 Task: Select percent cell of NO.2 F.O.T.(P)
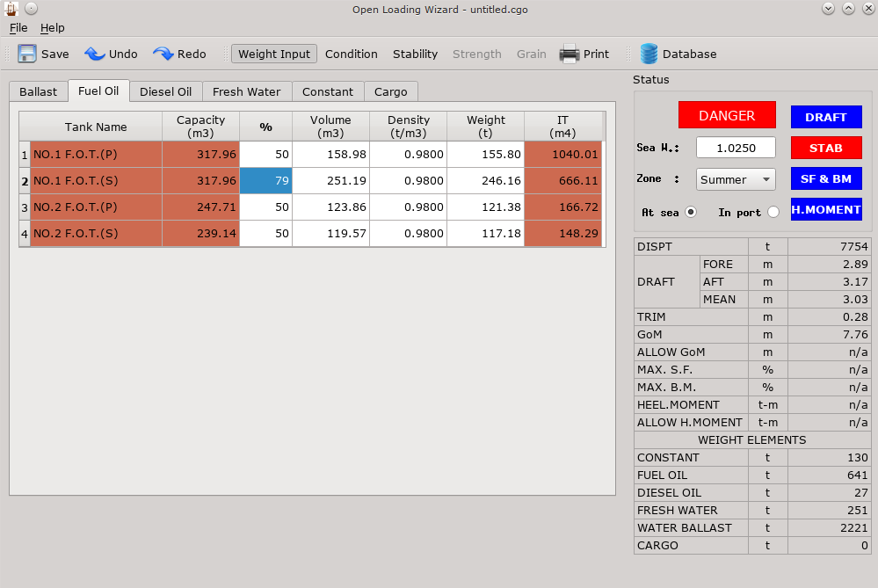click(x=265, y=207)
